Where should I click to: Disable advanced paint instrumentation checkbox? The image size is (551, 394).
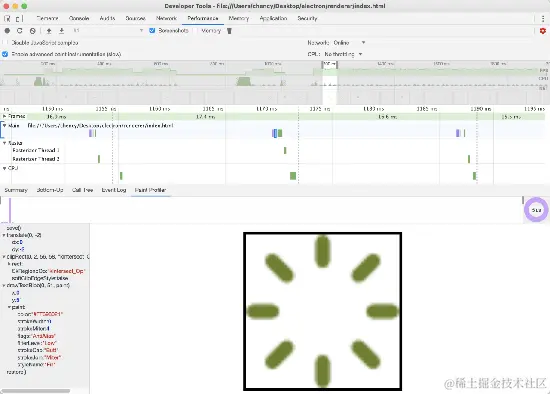coord(5,54)
